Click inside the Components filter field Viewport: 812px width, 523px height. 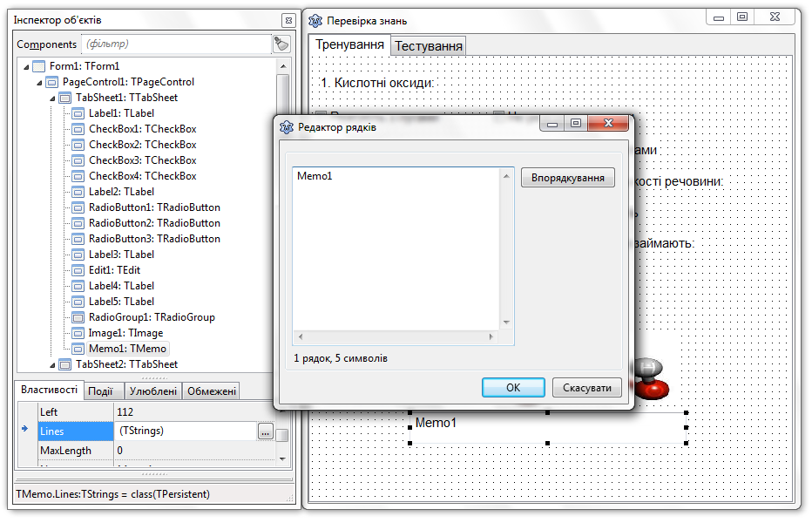174,44
